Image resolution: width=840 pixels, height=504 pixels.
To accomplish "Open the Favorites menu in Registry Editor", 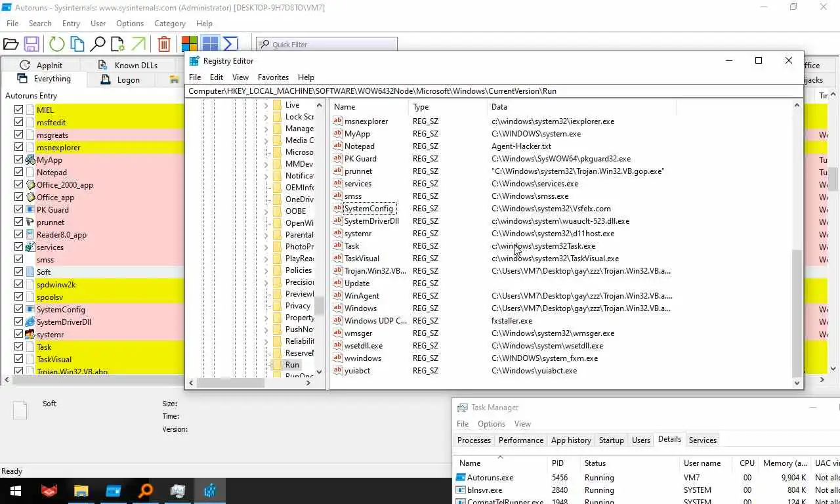I will [273, 77].
